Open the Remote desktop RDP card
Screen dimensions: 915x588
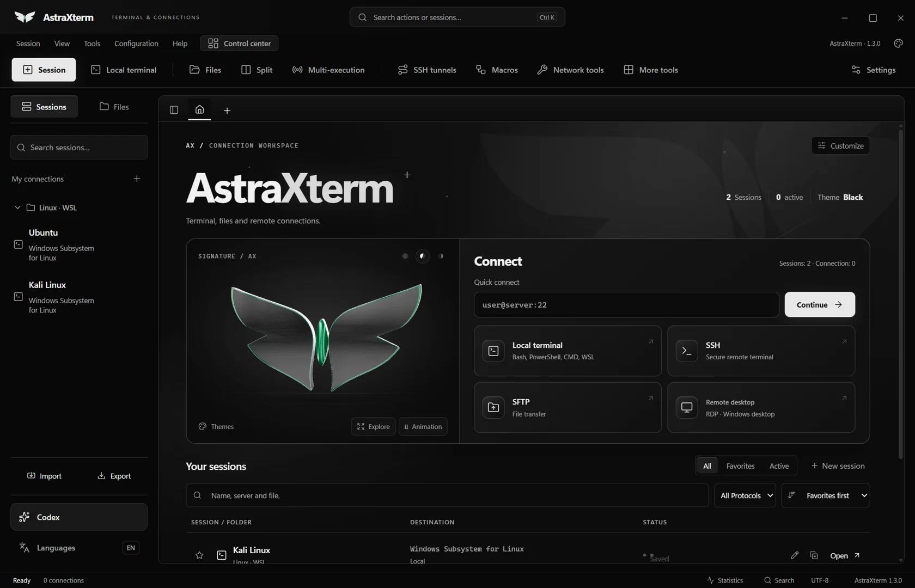click(761, 408)
